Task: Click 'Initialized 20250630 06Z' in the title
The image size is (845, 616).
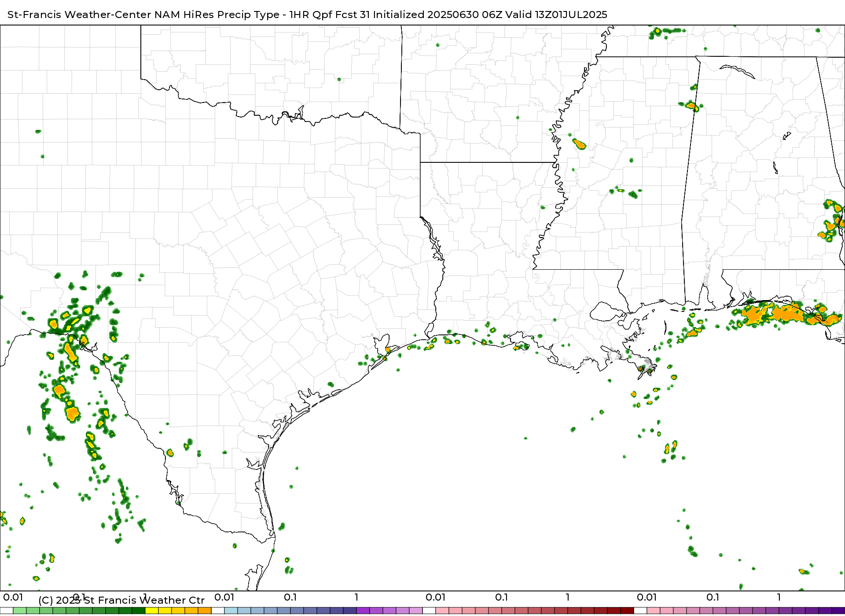Action: pyautogui.click(x=437, y=15)
